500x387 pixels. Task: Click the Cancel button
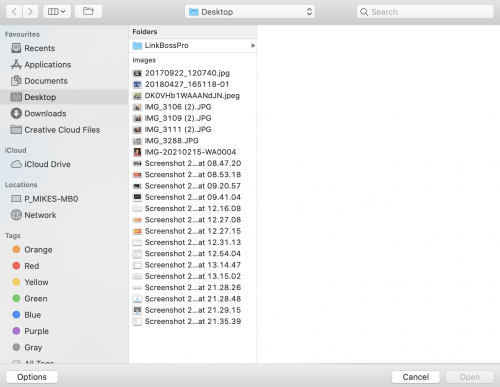click(416, 377)
